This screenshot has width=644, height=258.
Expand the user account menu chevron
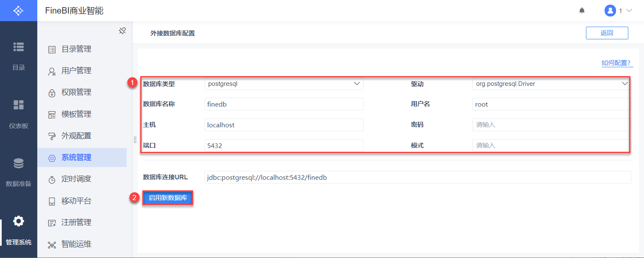[x=629, y=11]
